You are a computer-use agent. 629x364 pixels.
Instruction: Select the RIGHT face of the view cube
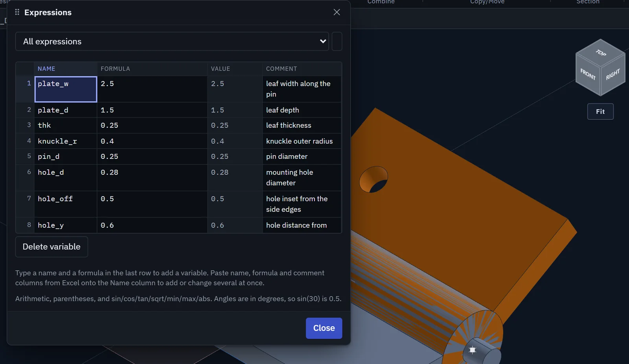click(x=612, y=74)
